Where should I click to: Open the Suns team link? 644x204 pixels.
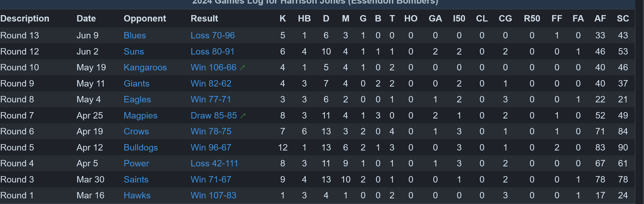point(134,51)
